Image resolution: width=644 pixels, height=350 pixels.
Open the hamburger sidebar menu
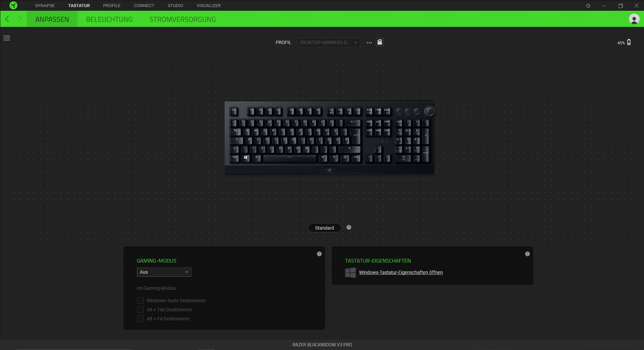tap(7, 38)
